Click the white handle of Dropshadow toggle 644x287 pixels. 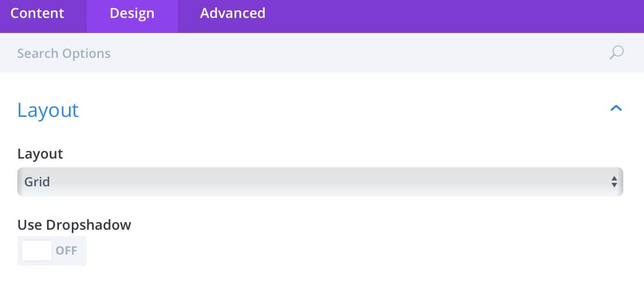tap(36, 251)
